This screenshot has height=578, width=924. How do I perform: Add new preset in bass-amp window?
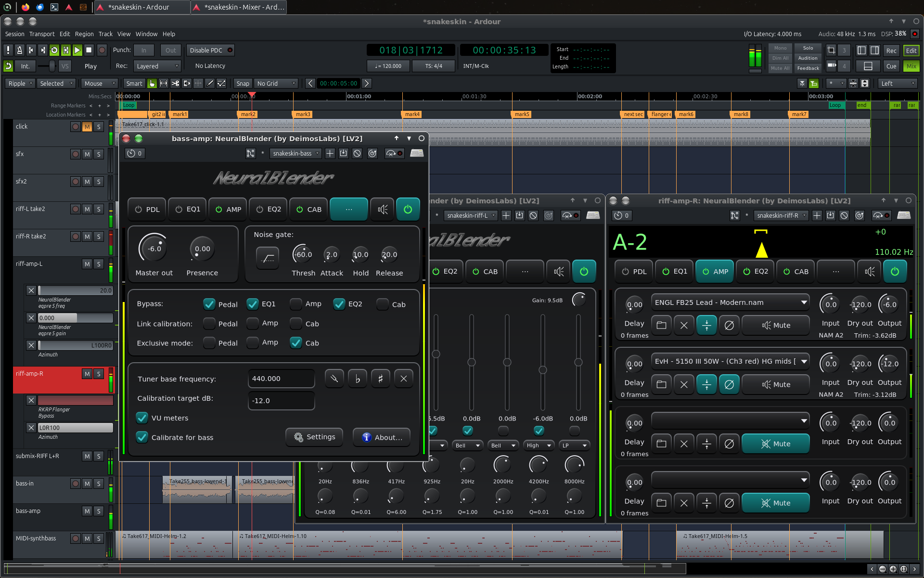coord(330,153)
